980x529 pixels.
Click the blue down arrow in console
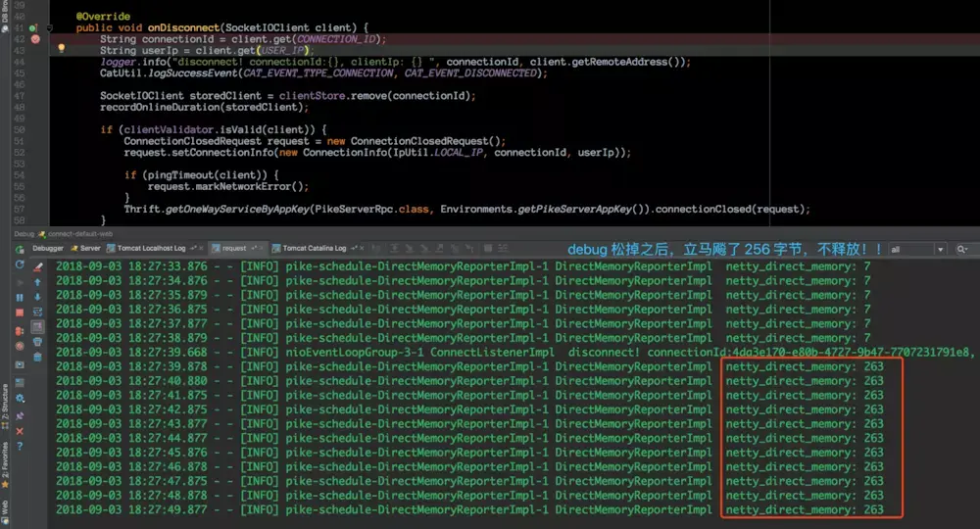[37, 297]
